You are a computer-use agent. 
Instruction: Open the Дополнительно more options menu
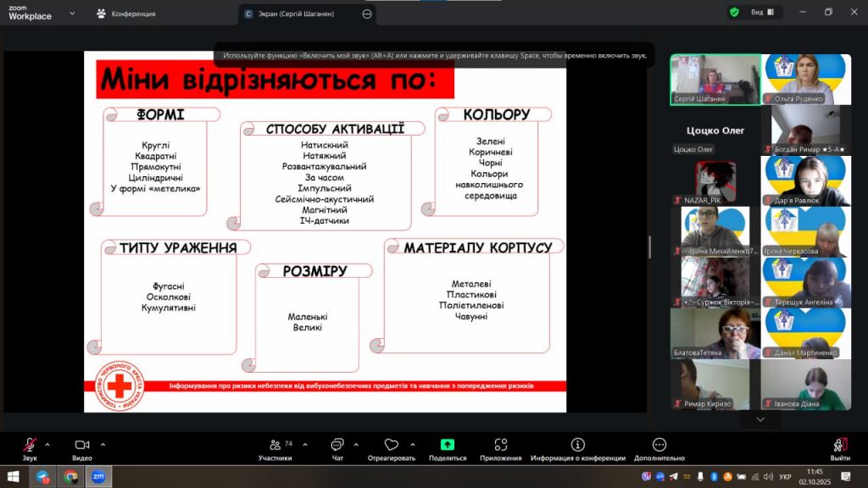tap(659, 446)
